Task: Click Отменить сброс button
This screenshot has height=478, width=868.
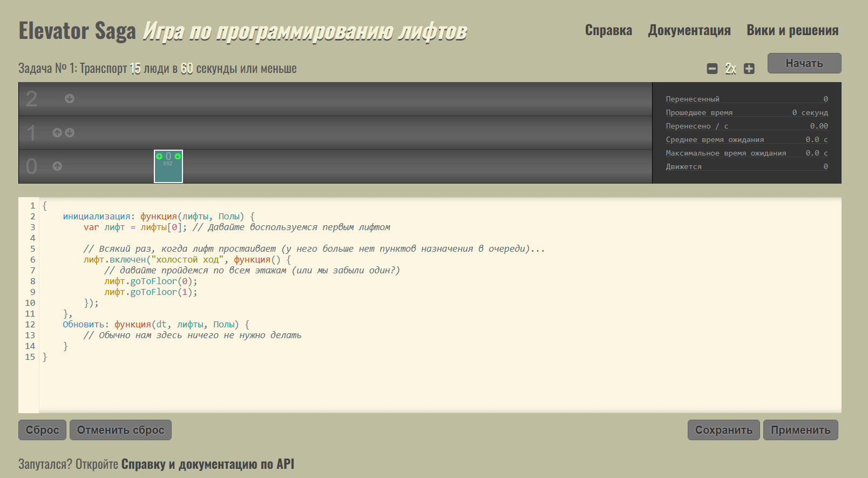Action: coord(120,430)
